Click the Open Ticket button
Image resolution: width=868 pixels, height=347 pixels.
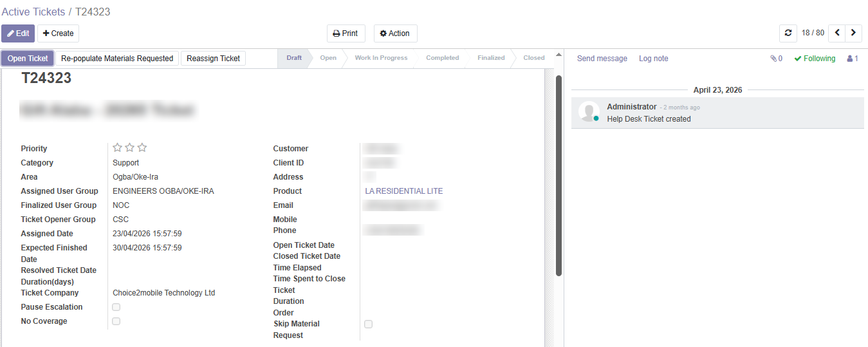(x=28, y=59)
